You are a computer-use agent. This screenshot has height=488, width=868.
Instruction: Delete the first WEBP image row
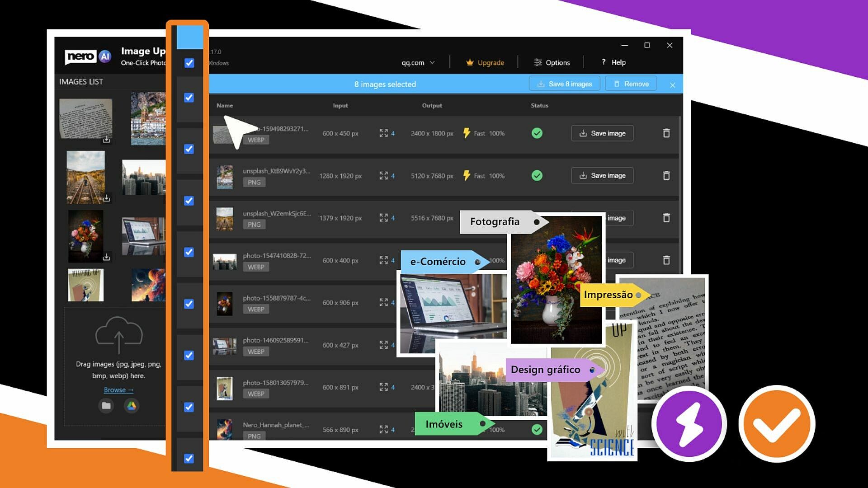pos(666,133)
